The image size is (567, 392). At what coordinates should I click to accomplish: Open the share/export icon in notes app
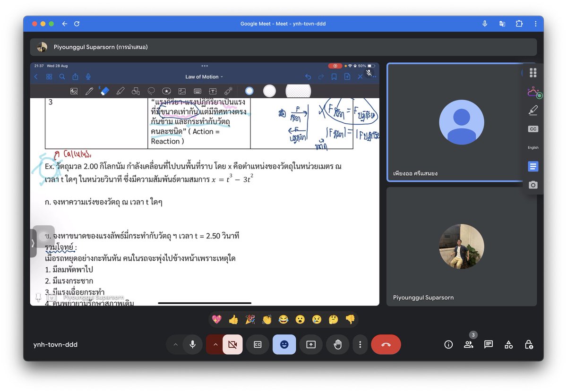pos(75,77)
